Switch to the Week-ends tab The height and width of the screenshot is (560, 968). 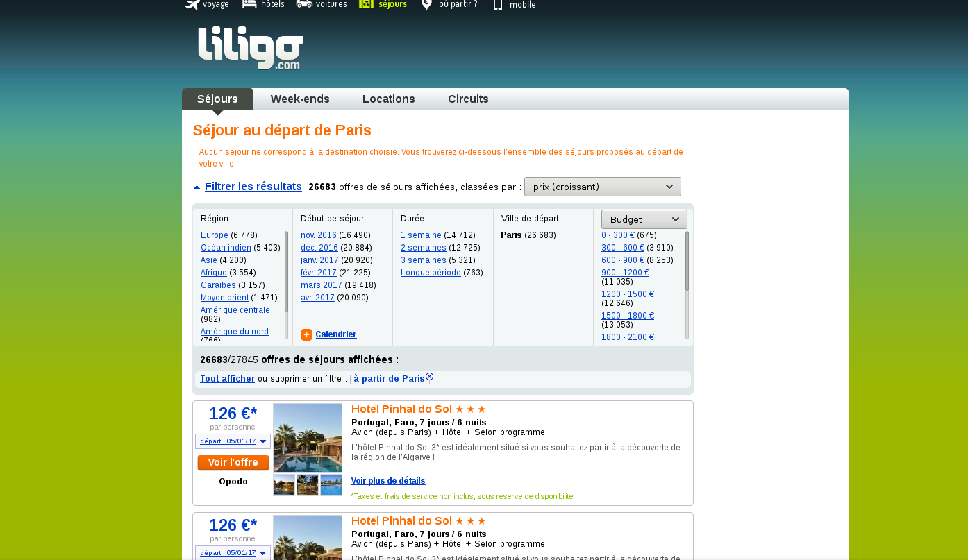[300, 99]
